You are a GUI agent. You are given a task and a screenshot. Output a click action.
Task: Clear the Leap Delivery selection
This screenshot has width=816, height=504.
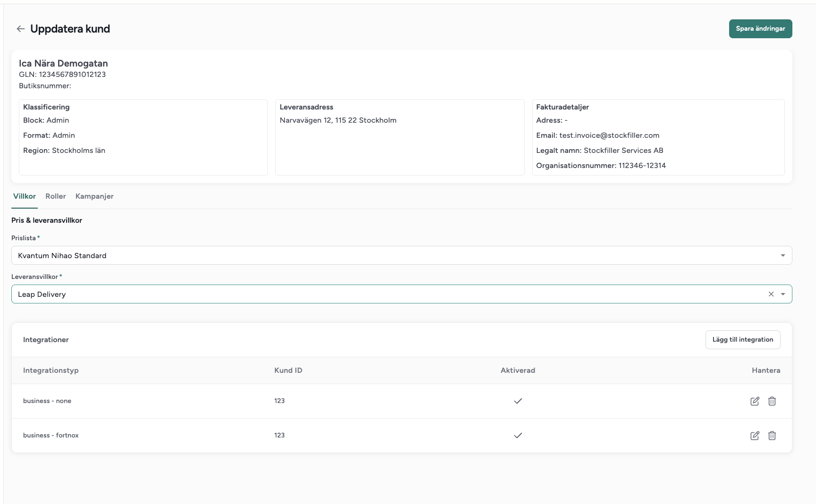771,294
